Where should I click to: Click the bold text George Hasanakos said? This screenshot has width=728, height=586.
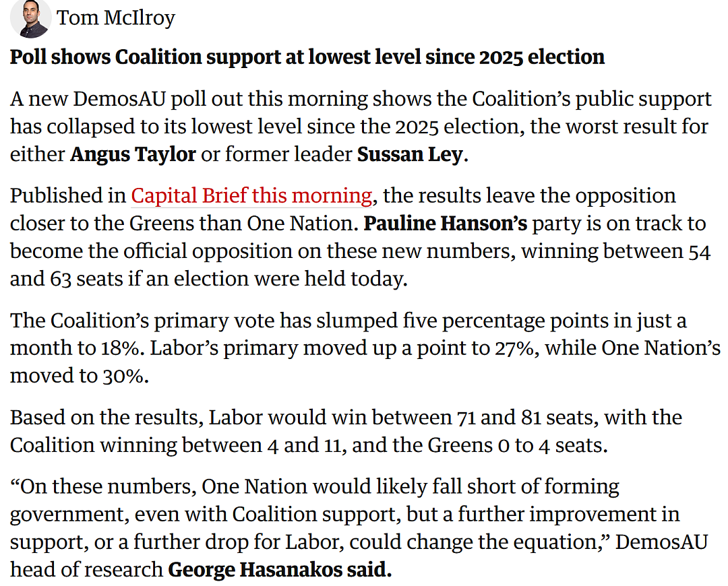280,569
